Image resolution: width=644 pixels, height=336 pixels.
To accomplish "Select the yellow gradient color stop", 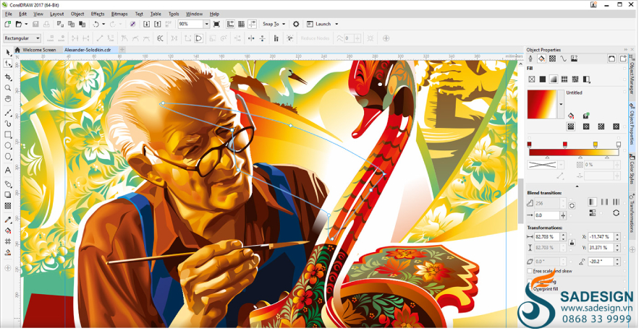I will (595, 145).
